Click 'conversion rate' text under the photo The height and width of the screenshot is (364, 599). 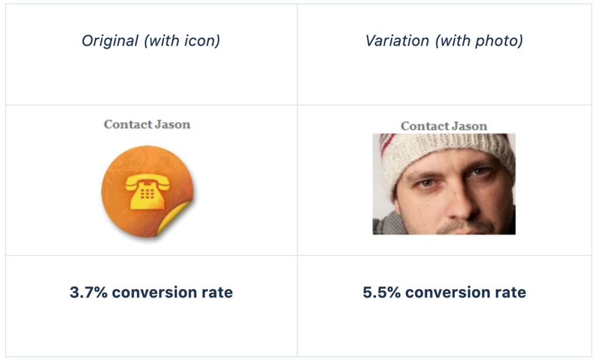pyautogui.click(x=466, y=292)
